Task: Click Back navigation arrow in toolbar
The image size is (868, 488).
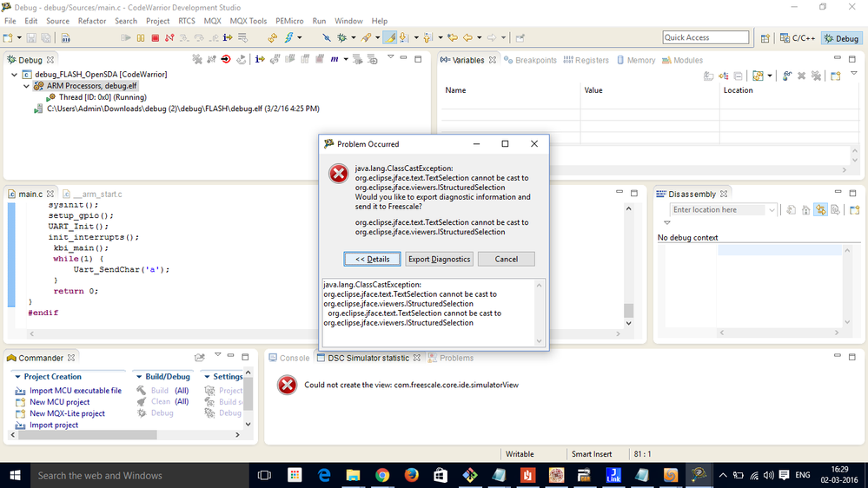Action: [x=467, y=37]
